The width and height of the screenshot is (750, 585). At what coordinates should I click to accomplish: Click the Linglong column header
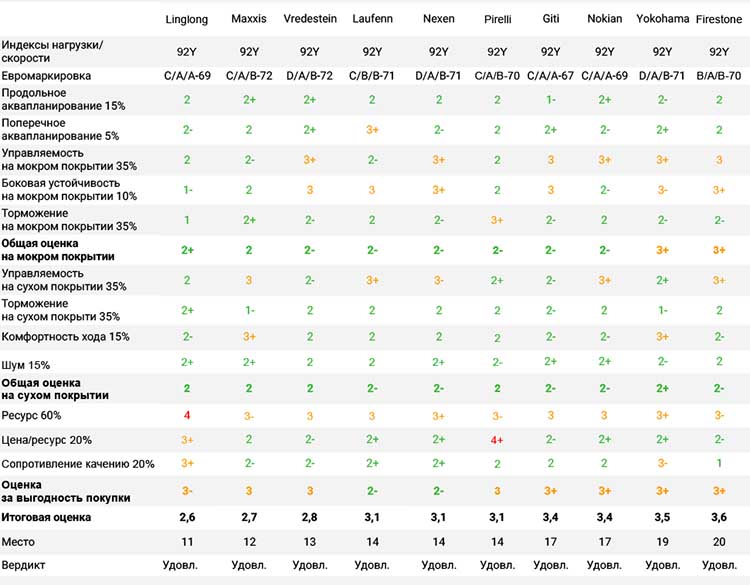pyautogui.click(x=187, y=20)
